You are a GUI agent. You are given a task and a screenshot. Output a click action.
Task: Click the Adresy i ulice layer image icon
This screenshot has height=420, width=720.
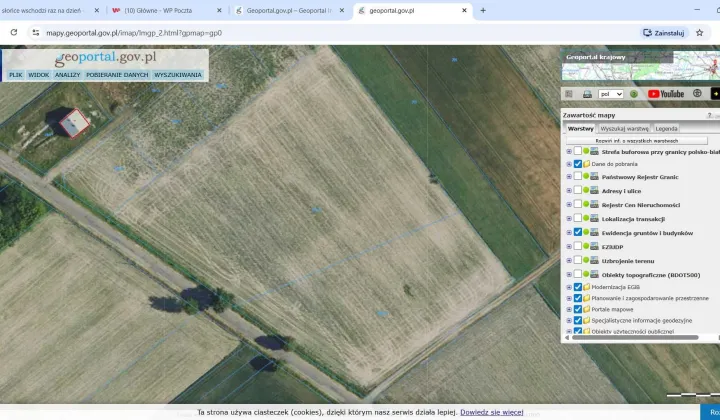coord(594,190)
